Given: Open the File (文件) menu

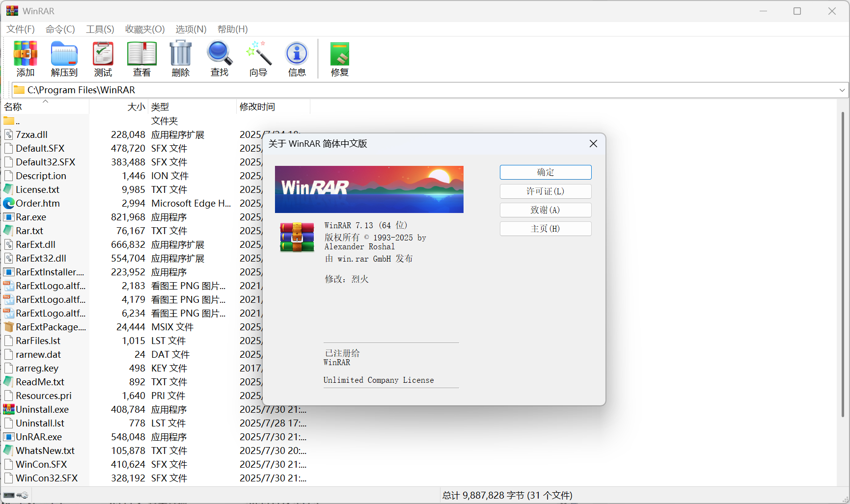Looking at the screenshot, I should point(21,29).
